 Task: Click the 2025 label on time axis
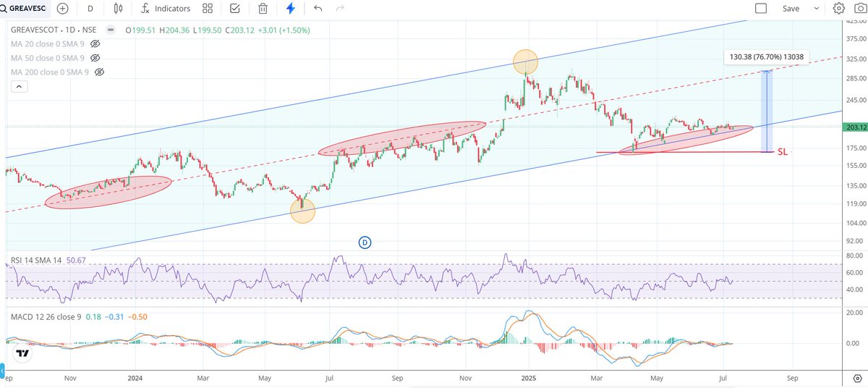(x=528, y=377)
